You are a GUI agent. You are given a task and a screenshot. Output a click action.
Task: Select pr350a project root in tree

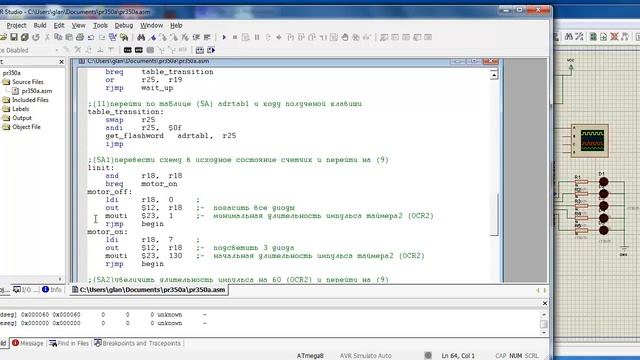(x=11, y=73)
